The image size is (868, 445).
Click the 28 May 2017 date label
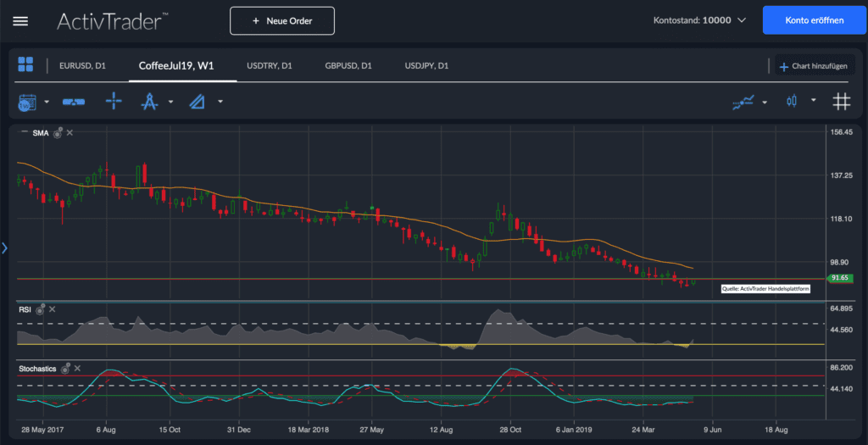(42, 430)
